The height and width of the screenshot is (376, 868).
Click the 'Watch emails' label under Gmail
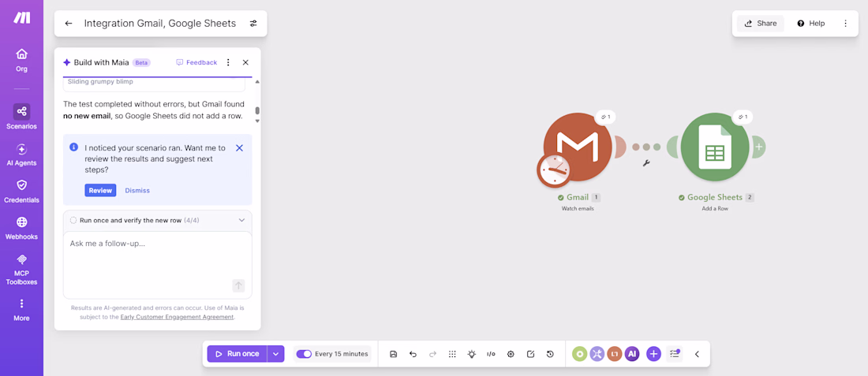(x=578, y=208)
